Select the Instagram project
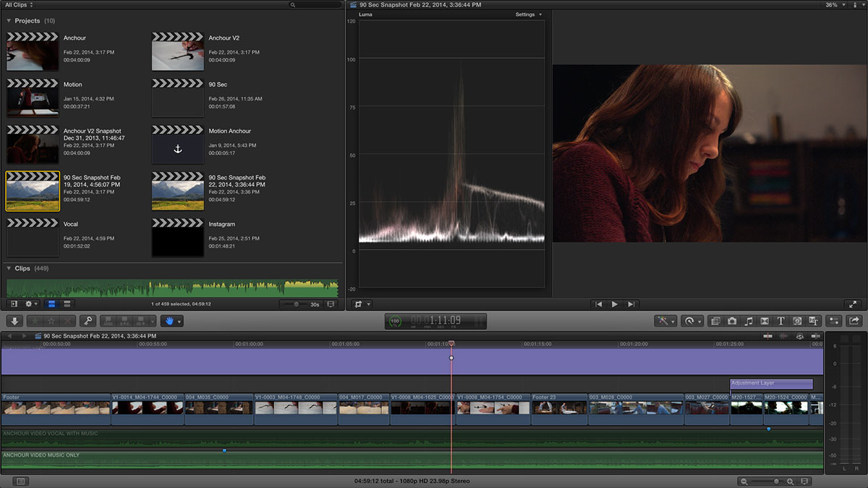 pos(178,237)
